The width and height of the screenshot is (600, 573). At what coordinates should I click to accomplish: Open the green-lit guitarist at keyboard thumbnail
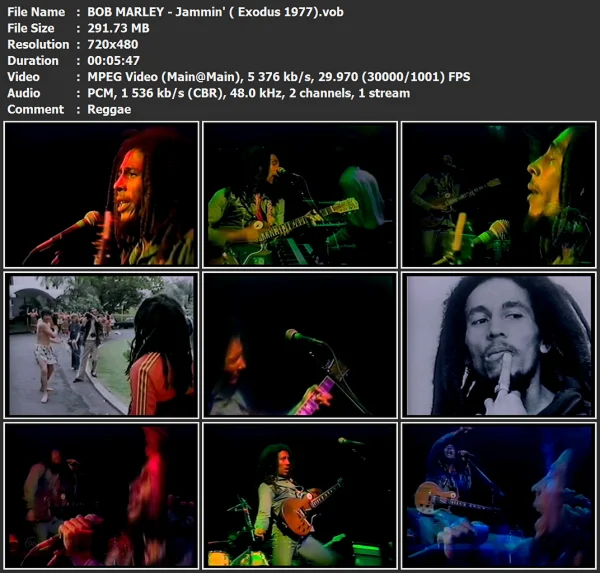(x=300, y=194)
